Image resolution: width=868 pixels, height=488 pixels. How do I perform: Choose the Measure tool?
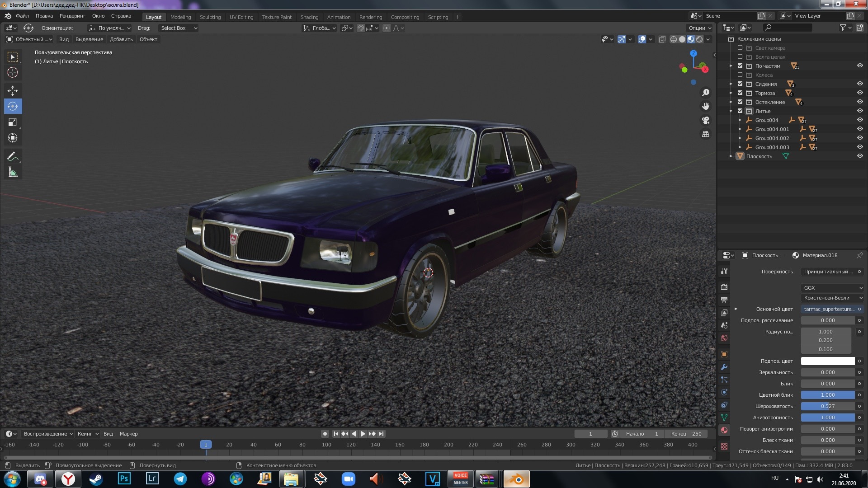[13, 173]
